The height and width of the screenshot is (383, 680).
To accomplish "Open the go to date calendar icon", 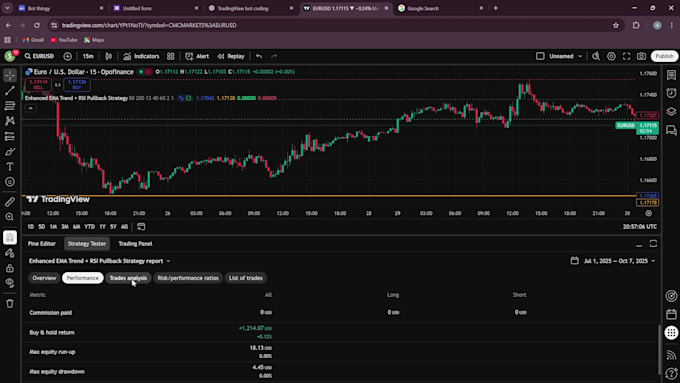I will pos(141,227).
